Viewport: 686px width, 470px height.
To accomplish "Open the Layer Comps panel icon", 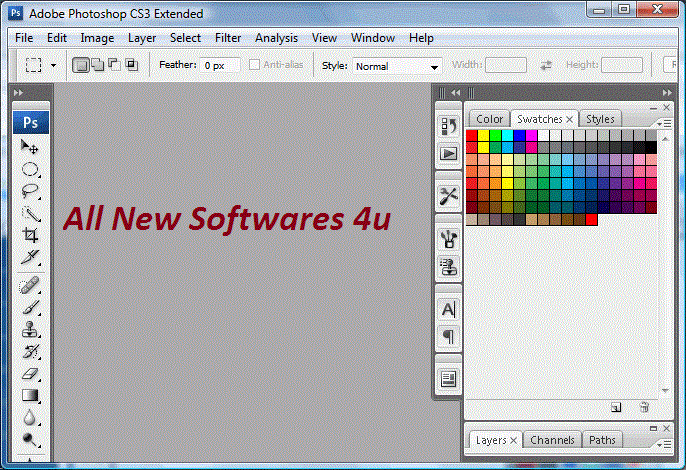I will (x=448, y=379).
